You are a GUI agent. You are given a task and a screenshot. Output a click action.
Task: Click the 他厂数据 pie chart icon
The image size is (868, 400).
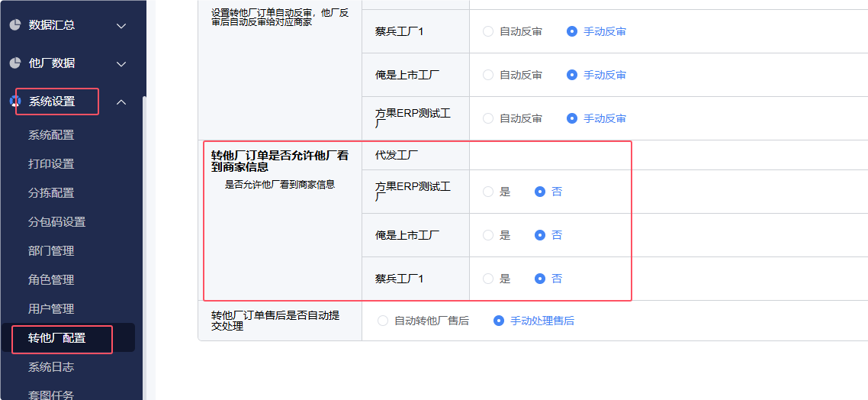(x=15, y=63)
